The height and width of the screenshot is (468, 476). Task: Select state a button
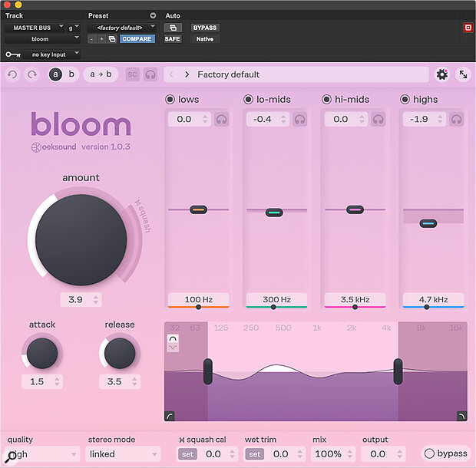(55, 74)
